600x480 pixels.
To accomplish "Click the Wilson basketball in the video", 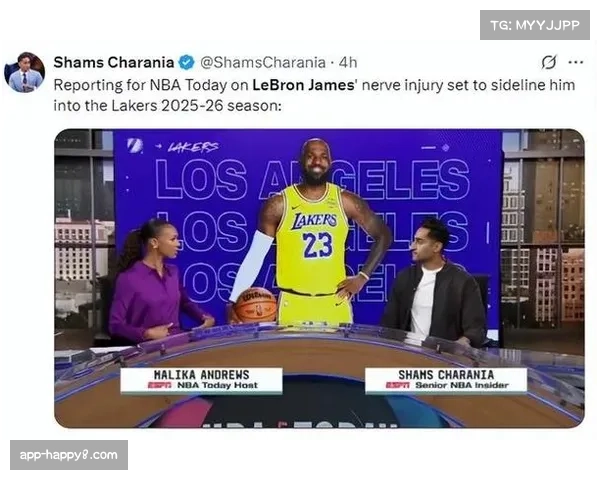I will pos(255,305).
